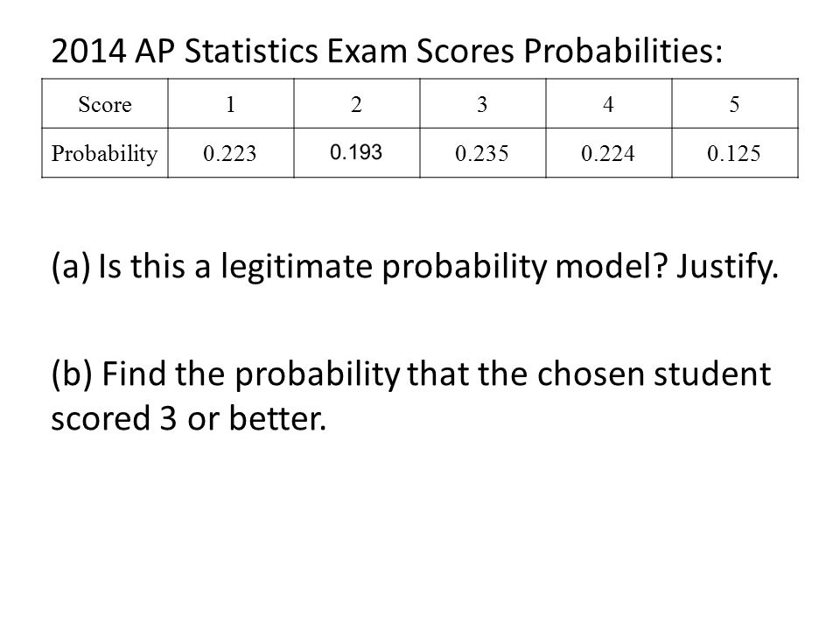Click the word 'Justify.' in question (a)

[x=726, y=267]
